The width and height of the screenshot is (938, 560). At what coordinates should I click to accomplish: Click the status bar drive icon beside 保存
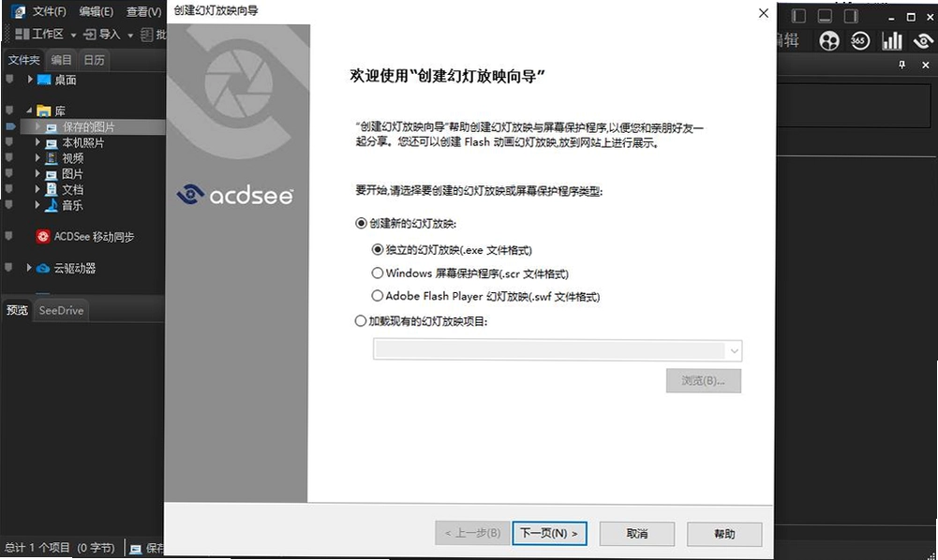click(x=136, y=548)
